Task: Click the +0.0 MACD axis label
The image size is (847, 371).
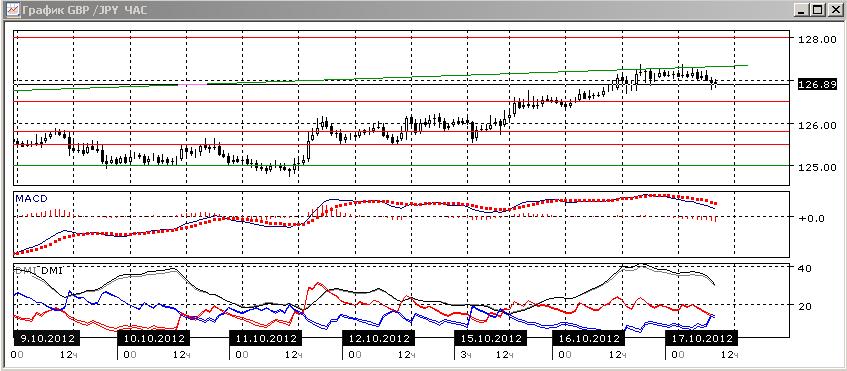Action: click(x=812, y=218)
